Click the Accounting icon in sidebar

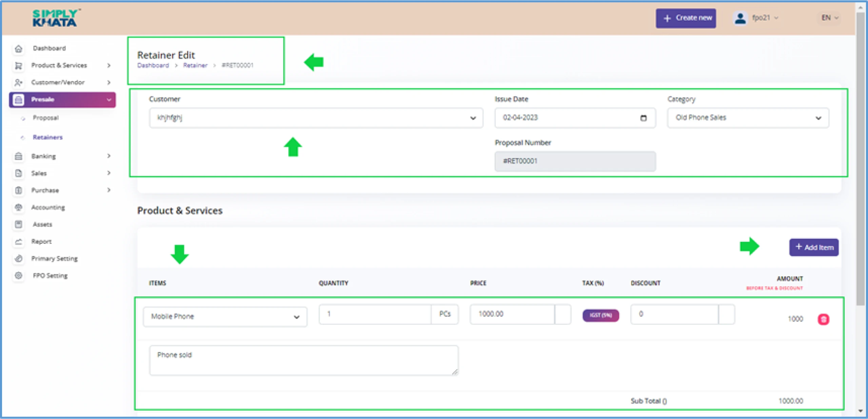click(x=19, y=207)
